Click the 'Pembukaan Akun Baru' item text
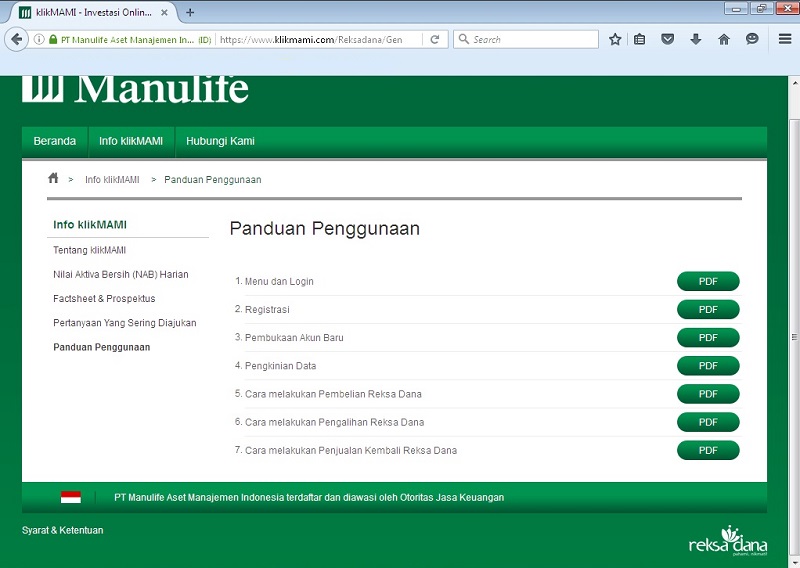Image resolution: width=800 pixels, height=568 pixels. coord(294,337)
